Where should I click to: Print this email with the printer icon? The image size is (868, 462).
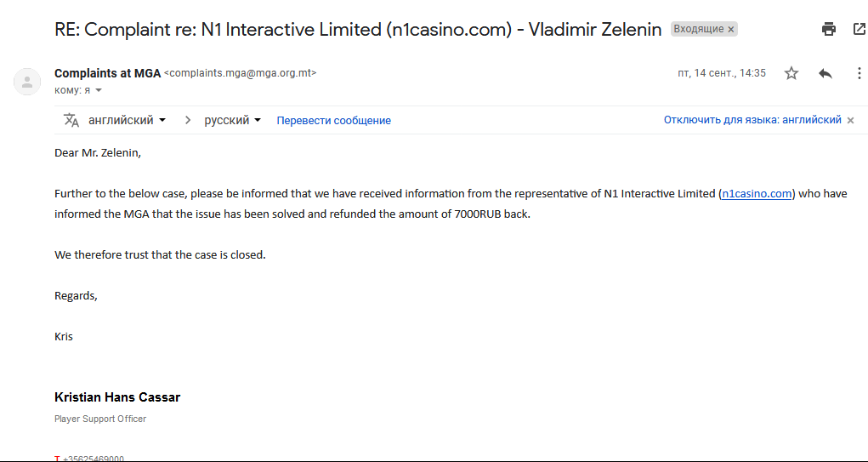click(x=828, y=29)
